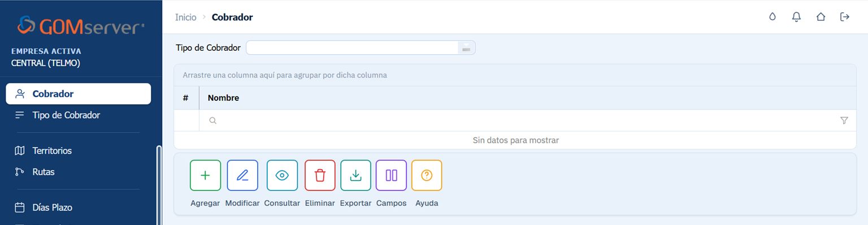This screenshot has width=868, height=225.
Task: Click the sidebar vertical scrollbar
Action: (x=159, y=185)
